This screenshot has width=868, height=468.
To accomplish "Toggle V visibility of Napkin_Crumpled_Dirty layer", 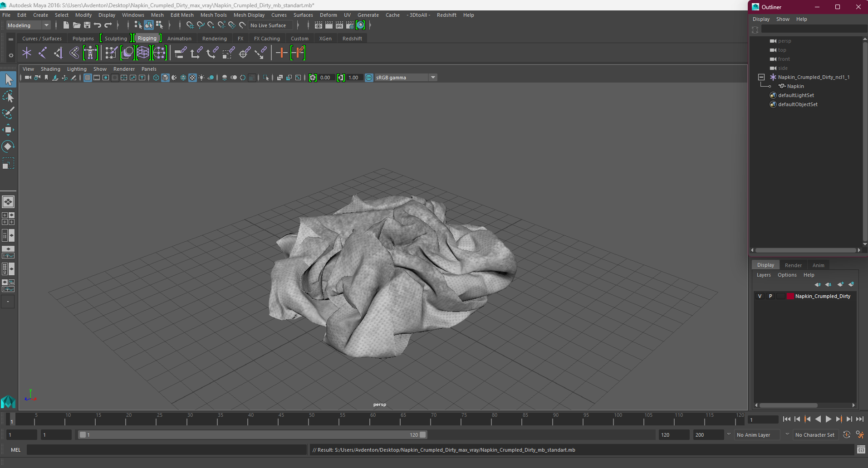I will tap(760, 296).
